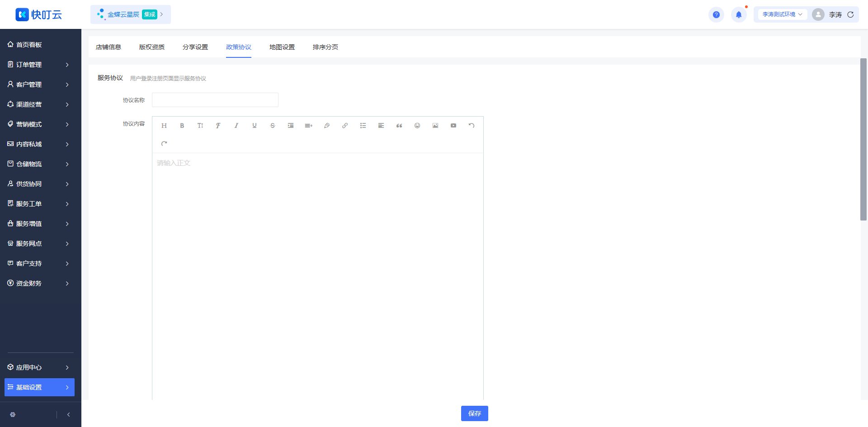Expand the 内容私域 menu
This screenshot has width=868, height=427.
39,144
